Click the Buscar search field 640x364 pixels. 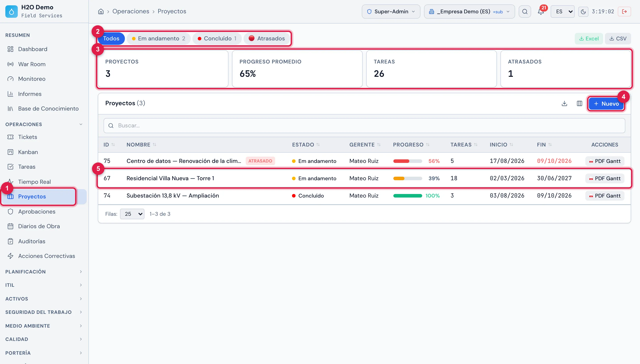coord(364,125)
